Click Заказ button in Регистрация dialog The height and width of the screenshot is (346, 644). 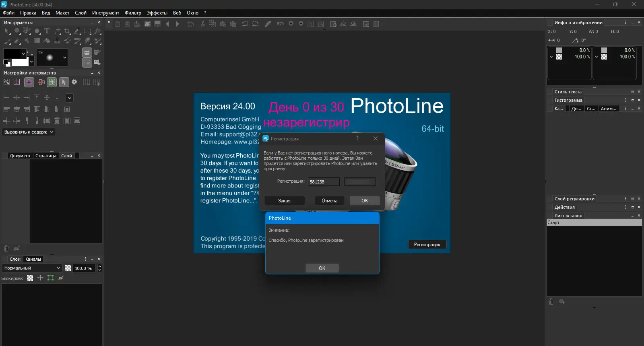(284, 200)
